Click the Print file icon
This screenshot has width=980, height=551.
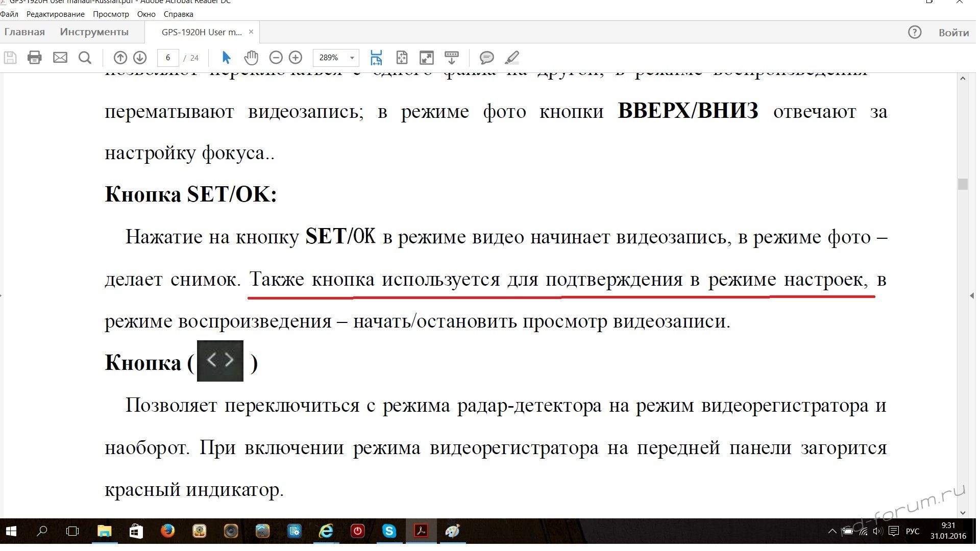point(34,58)
